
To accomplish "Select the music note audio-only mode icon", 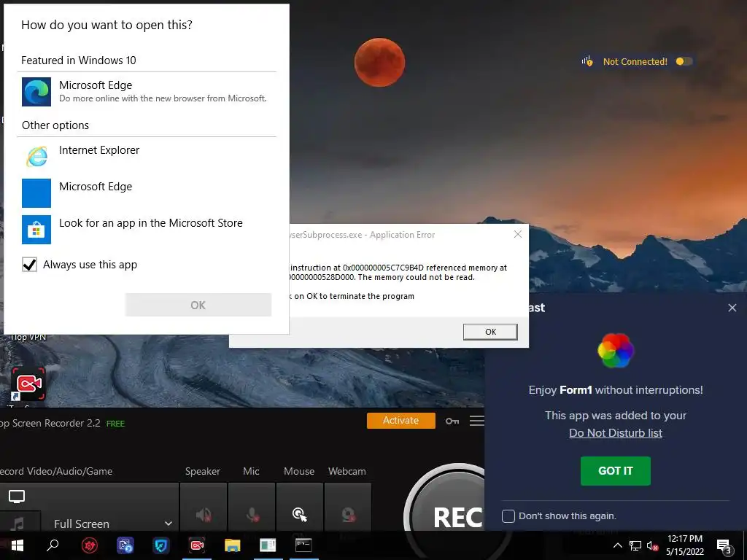I will pyautogui.click(x=18, y=523).
